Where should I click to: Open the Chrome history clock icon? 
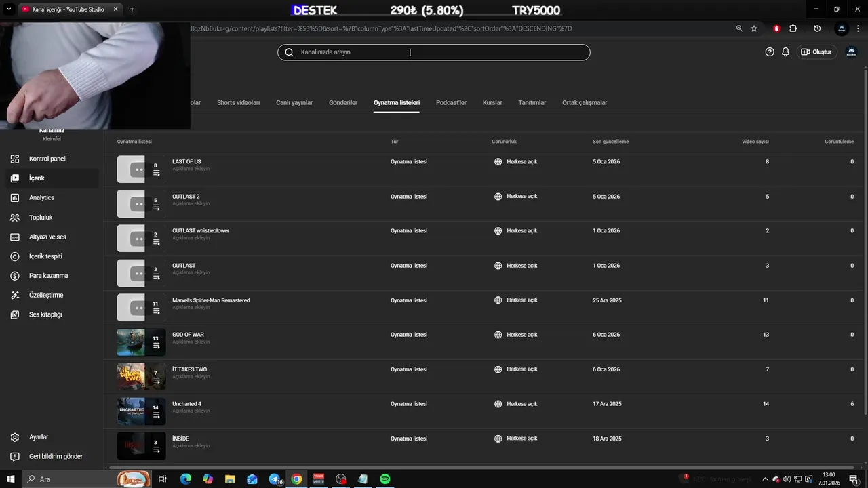(x=817, y=28)
